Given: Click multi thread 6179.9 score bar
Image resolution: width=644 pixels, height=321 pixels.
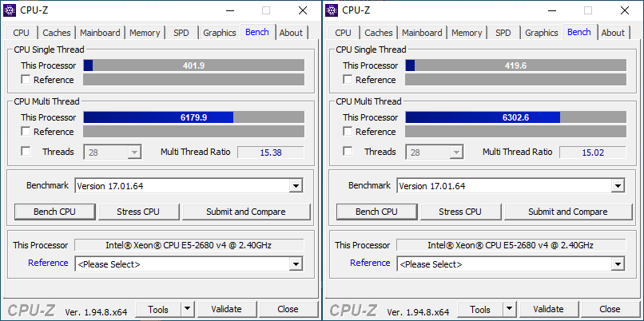Looking at the screenshot, I should (x=194, y=117).
